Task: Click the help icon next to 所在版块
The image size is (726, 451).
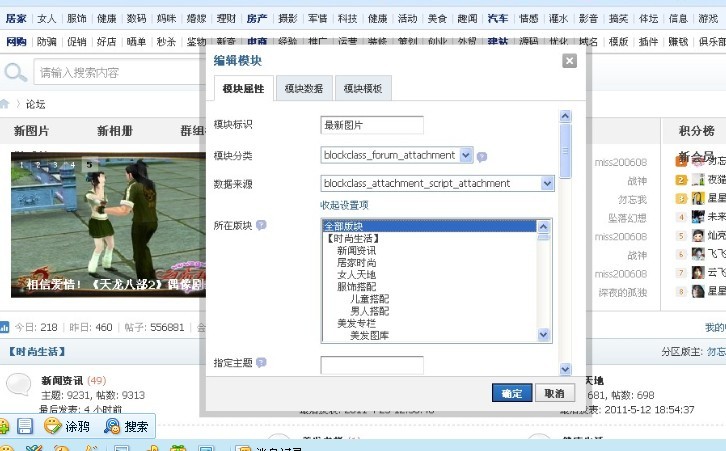Action: pos(261,225)
